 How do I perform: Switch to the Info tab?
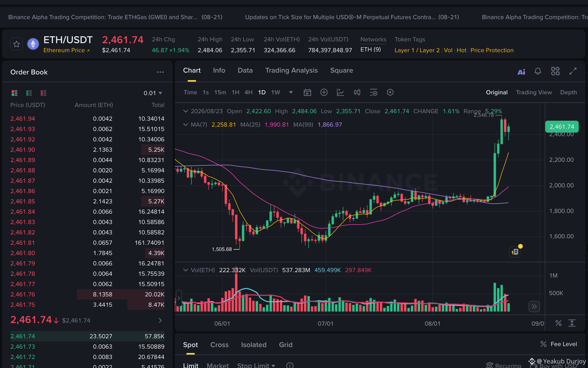(219, 70)
